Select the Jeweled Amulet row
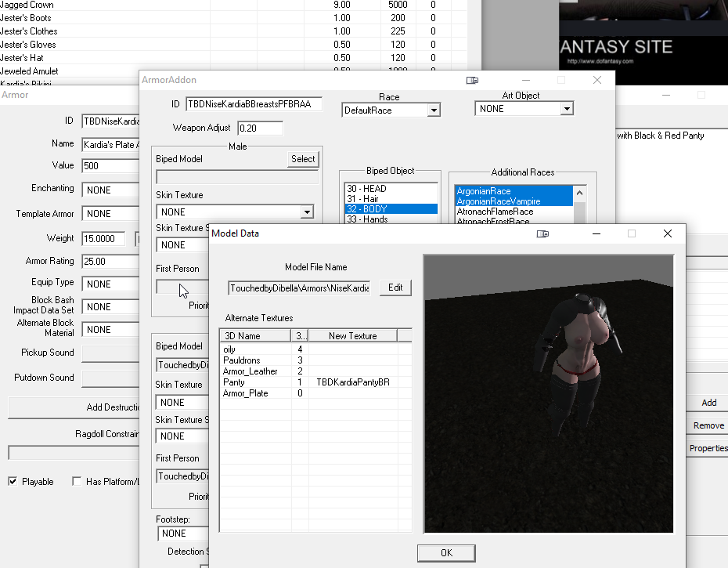This screenshot has height=568, width=728. coord(233,71)
